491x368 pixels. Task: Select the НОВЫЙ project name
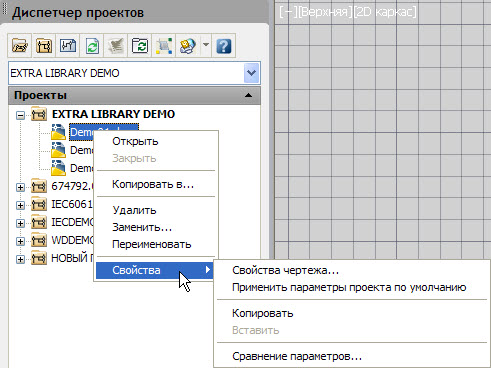pyautogui.click(x=73, y=258)
